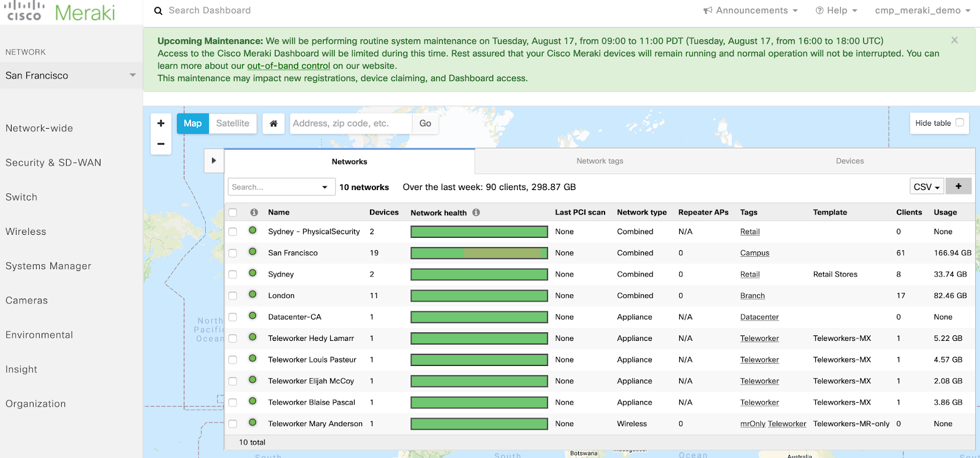Click the San Francisco network health bar
980x458 pixels.
tap(479, 253)
